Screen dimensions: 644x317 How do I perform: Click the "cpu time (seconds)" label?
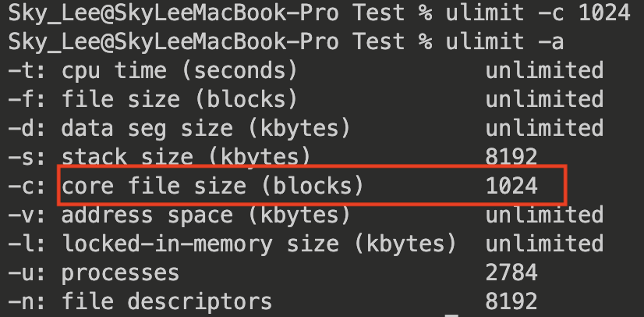tap(179, 71)
